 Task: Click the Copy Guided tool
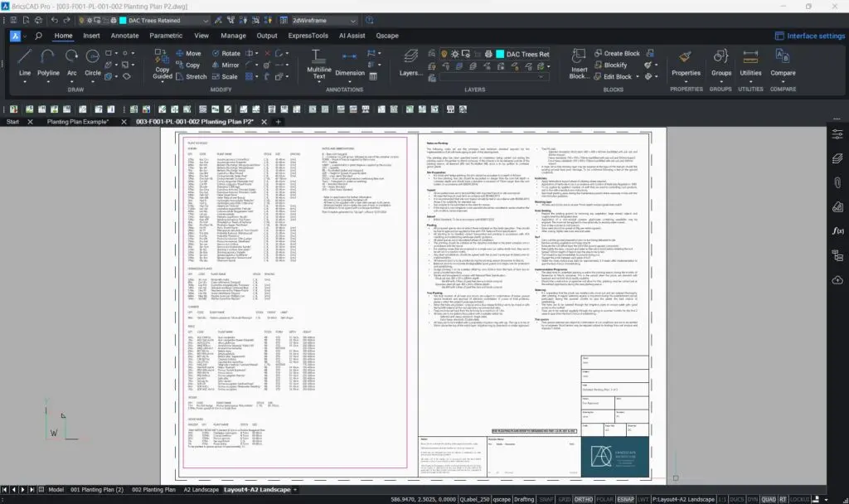[x=163, y=62]
